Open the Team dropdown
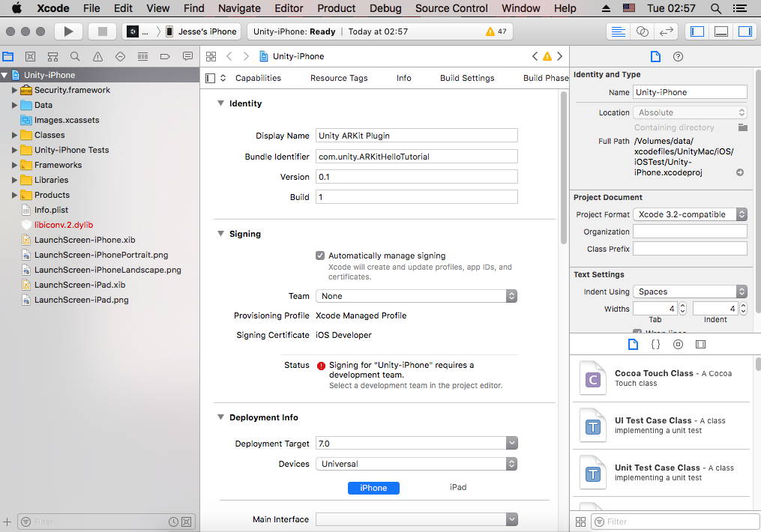761x532 pixels. (x=416, y=296)
